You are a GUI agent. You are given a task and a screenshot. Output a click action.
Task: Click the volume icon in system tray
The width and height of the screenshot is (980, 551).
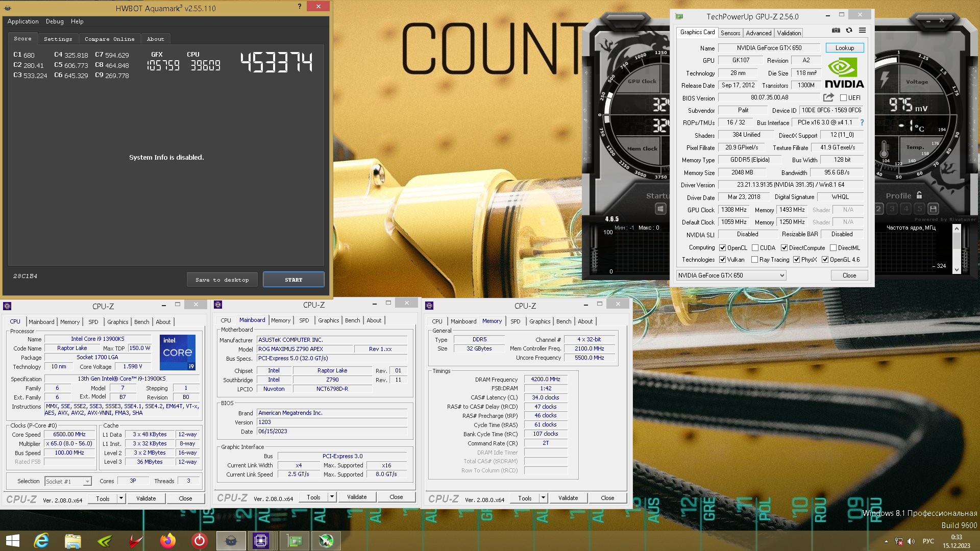911,541
